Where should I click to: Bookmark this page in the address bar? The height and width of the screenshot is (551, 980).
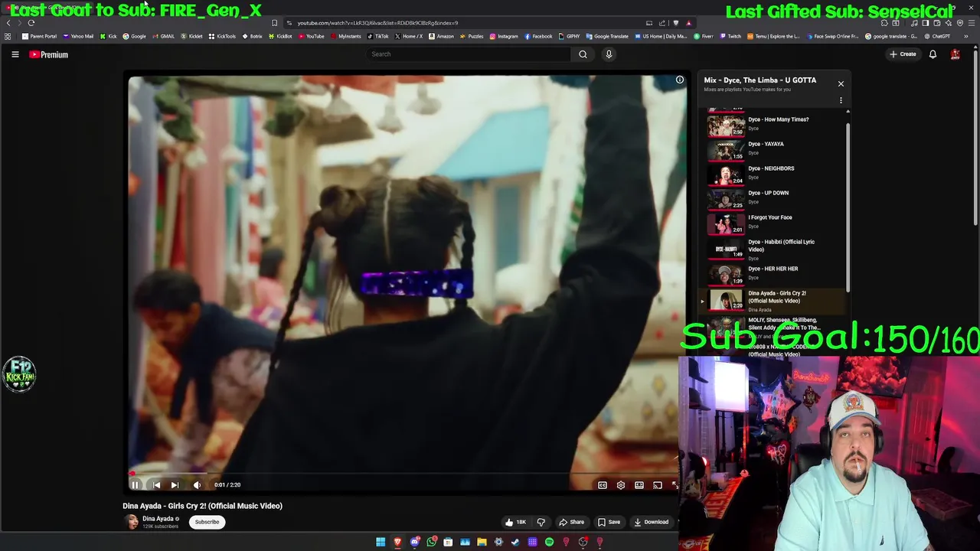274,23
